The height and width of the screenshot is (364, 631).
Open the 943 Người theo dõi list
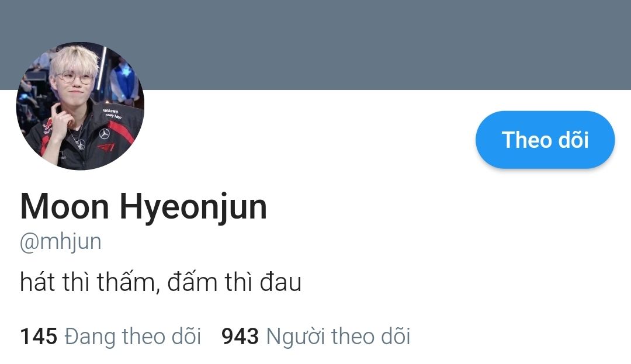tap(316, 337)
